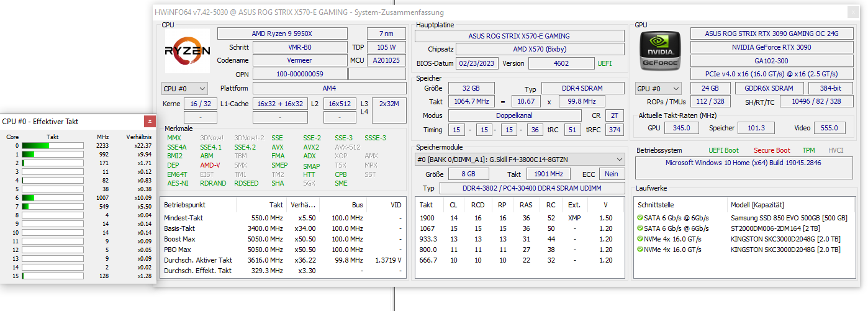
Task: Click the UEFI Boot indicator
Action: click(723, 150)
